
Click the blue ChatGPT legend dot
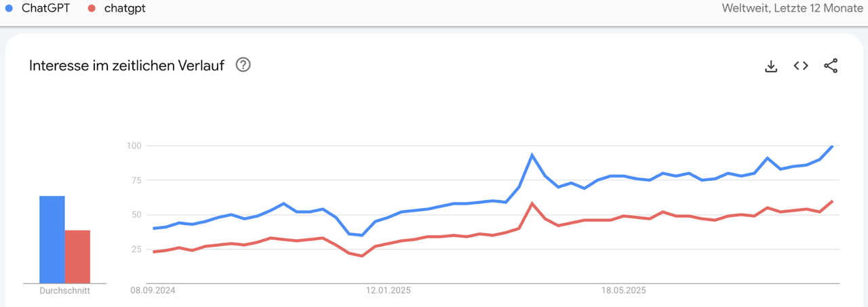pos(9,9)
